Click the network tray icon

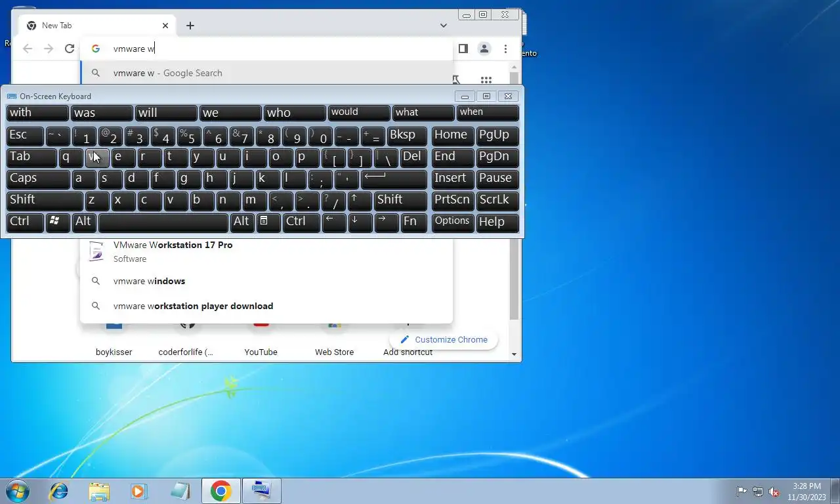(758, 492)
